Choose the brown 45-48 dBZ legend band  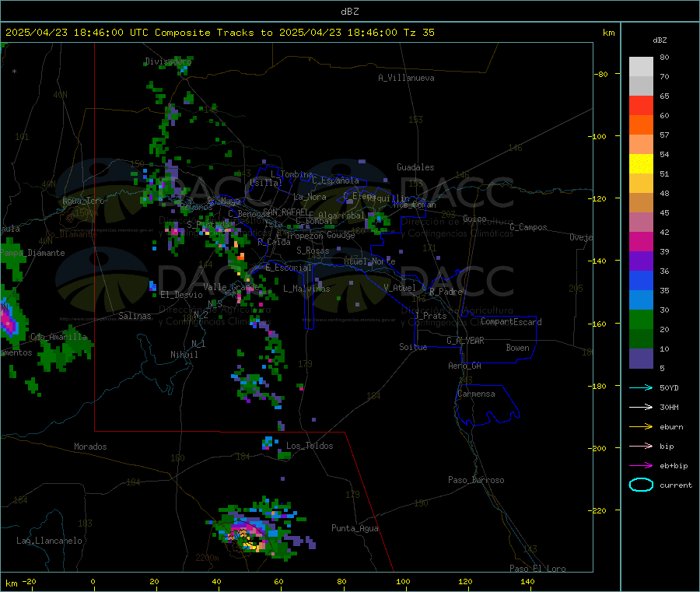[x=641, y=203]
